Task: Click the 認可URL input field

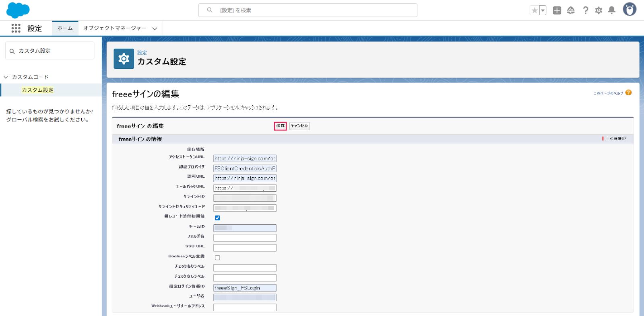Action: point(245,178)
